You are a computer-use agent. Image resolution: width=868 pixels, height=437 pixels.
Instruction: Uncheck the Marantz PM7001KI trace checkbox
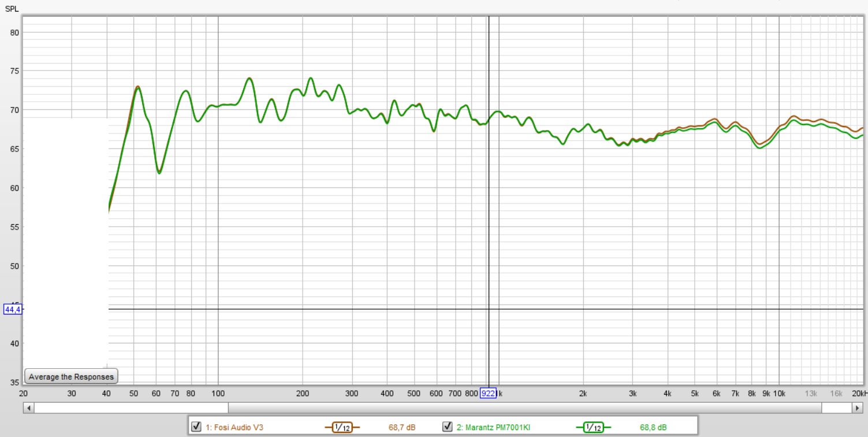[x=447, y=427]
